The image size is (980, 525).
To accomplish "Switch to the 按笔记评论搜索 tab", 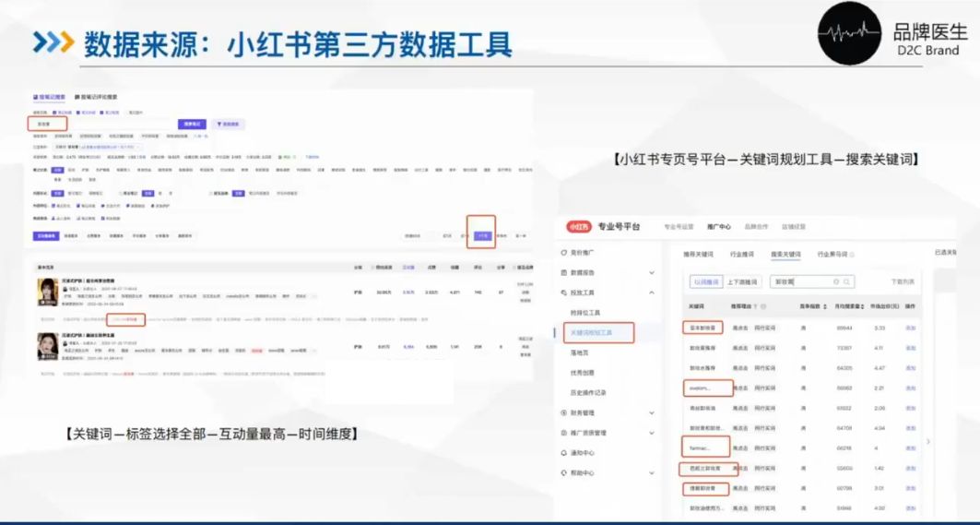I will [x=96, y=97].
